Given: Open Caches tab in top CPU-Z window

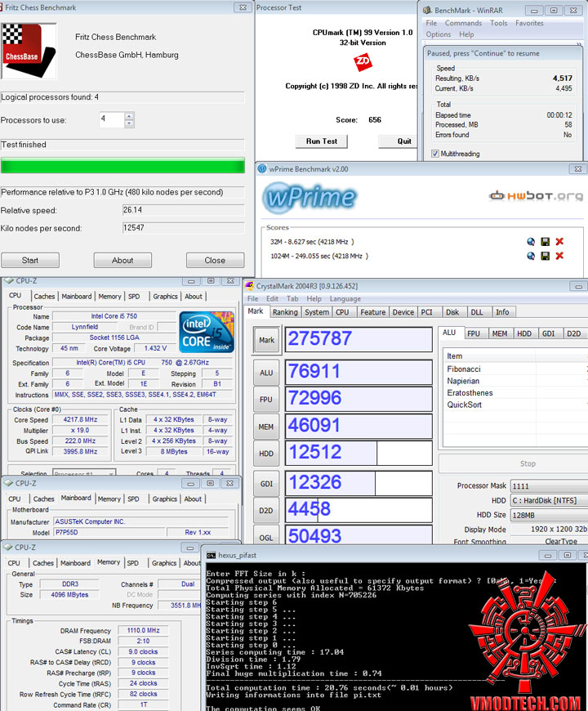Looking at the screenshot, I should 44,296.
